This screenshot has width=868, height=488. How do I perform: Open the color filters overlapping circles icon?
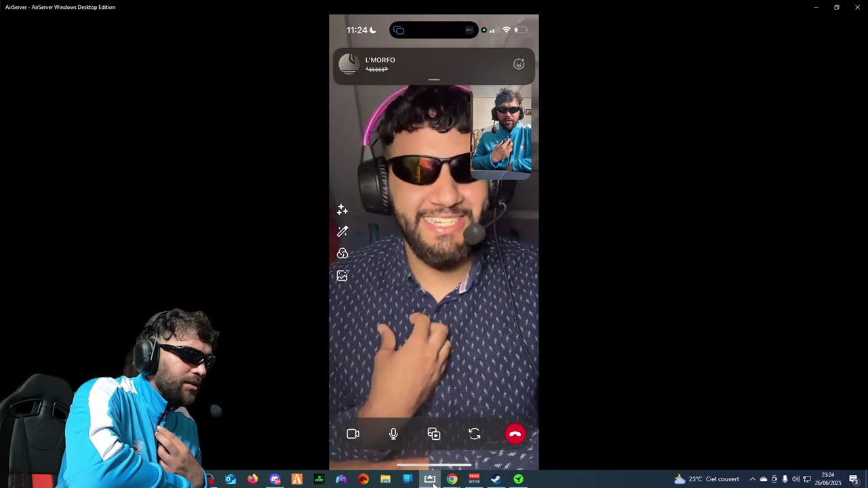342,253
